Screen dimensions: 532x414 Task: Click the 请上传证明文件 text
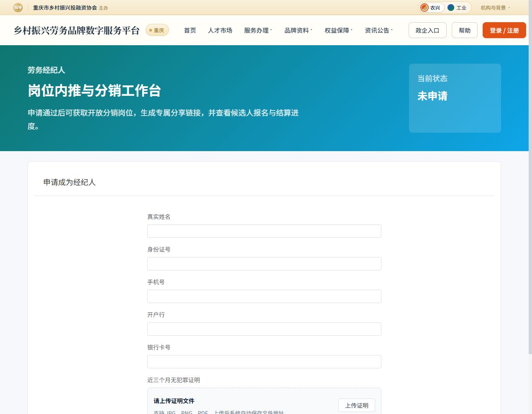coord(174,401)
